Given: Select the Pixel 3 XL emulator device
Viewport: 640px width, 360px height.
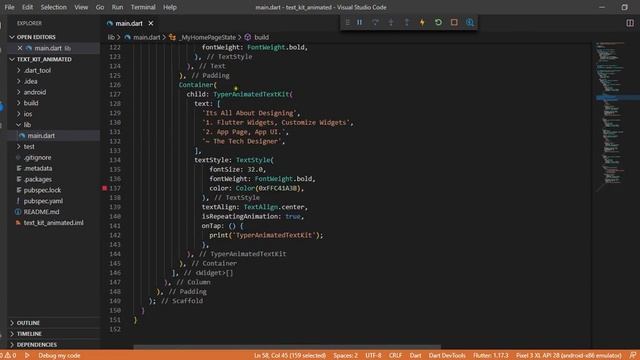Looking at the screenshot, I should coord(569,356).
